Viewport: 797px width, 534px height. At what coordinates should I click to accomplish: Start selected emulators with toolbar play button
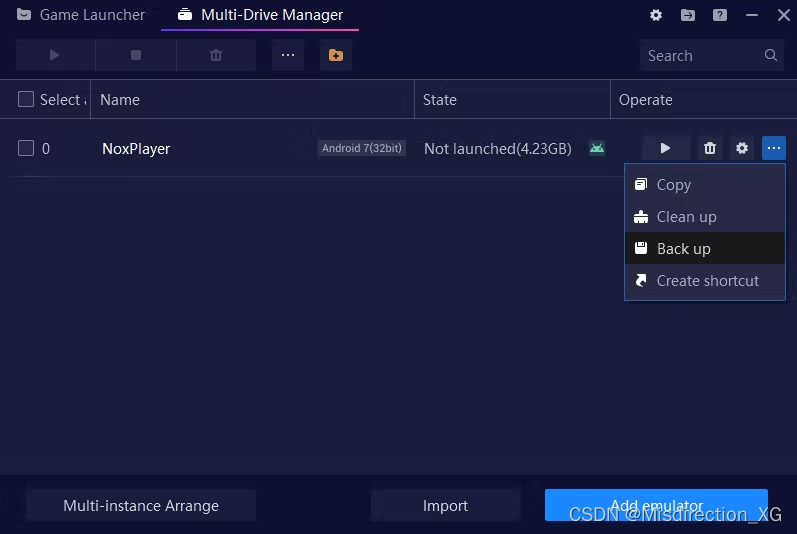(55, 55)
